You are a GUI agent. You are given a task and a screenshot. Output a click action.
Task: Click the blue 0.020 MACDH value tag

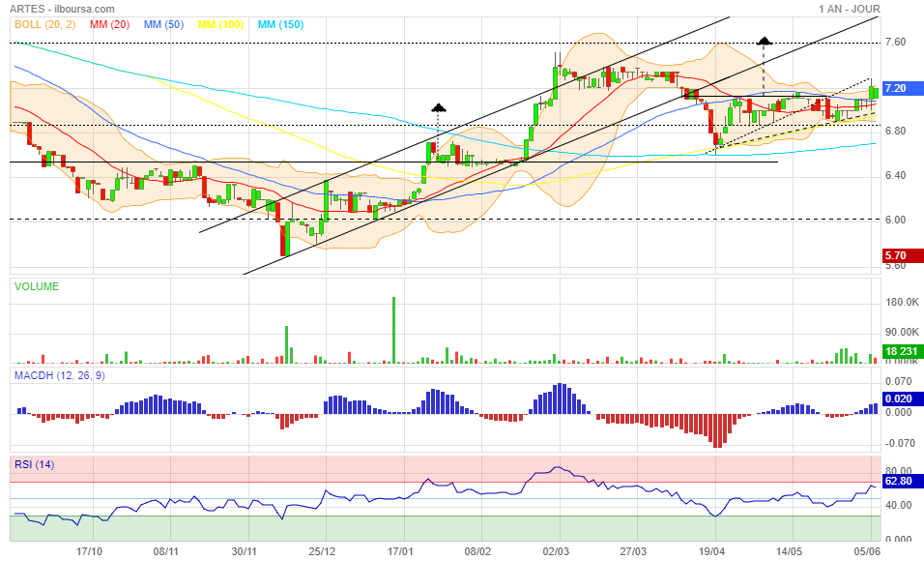click(x=903, y=399)
